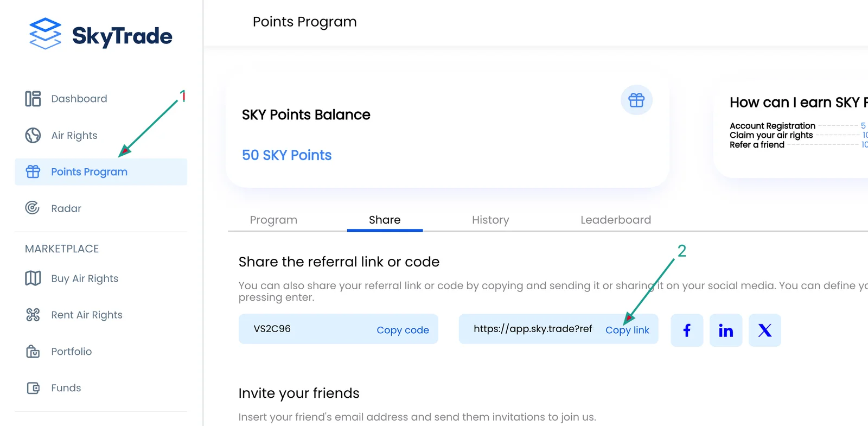Viewport: 868px width, 426px height.
Task: Click the Air Rights globe icon
Action: tap(33, 135)
